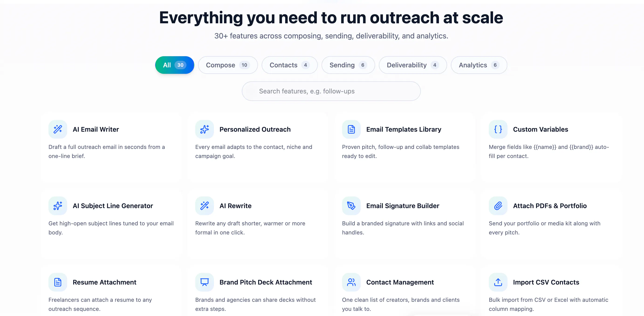
Task: Select the Resume Attachment heading
Action: click(105, 282)
